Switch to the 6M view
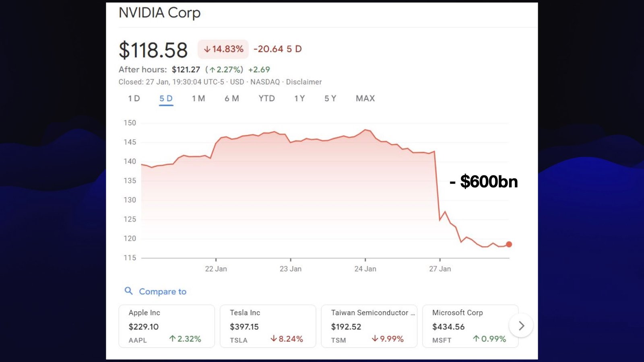Viewport: 644px width, 362px height. [x=231, y=98]
